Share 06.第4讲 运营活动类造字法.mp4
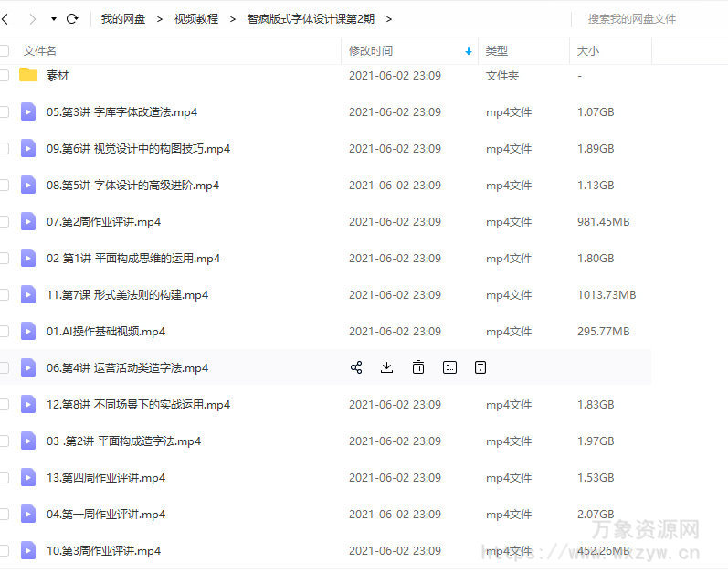 click(356, 367)
